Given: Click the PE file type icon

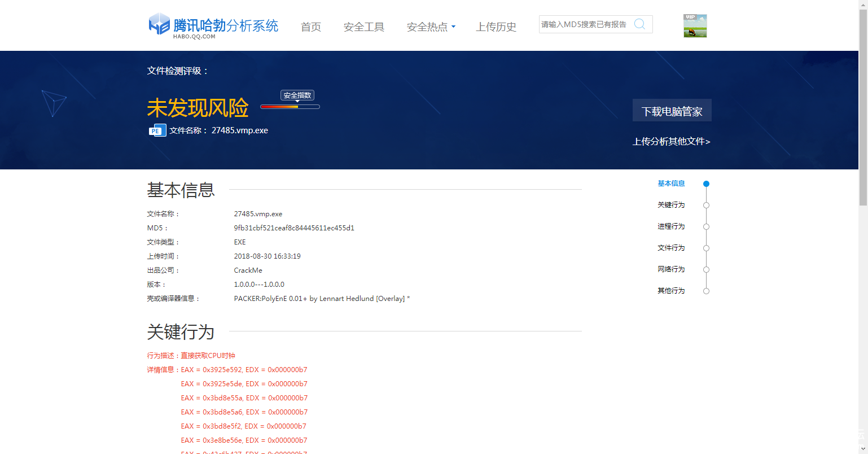Looking at the screenshot, I should pos(157,130).
